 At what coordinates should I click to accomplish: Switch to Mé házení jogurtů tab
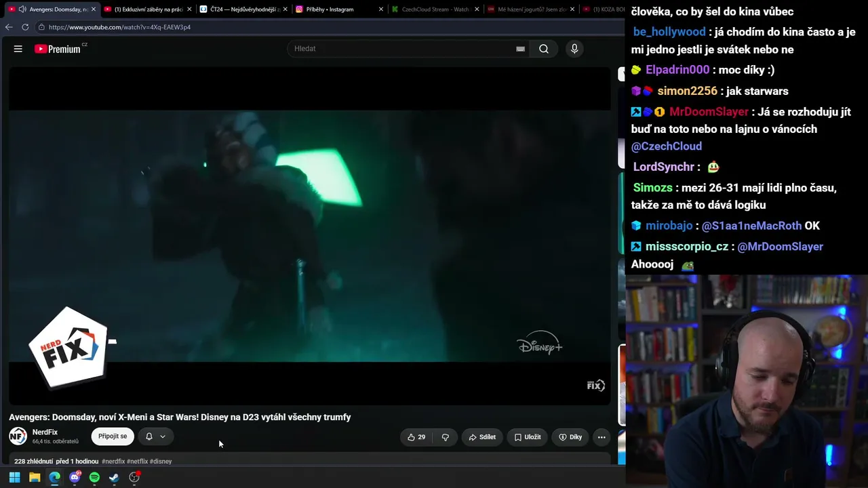(x=531, y=9)
